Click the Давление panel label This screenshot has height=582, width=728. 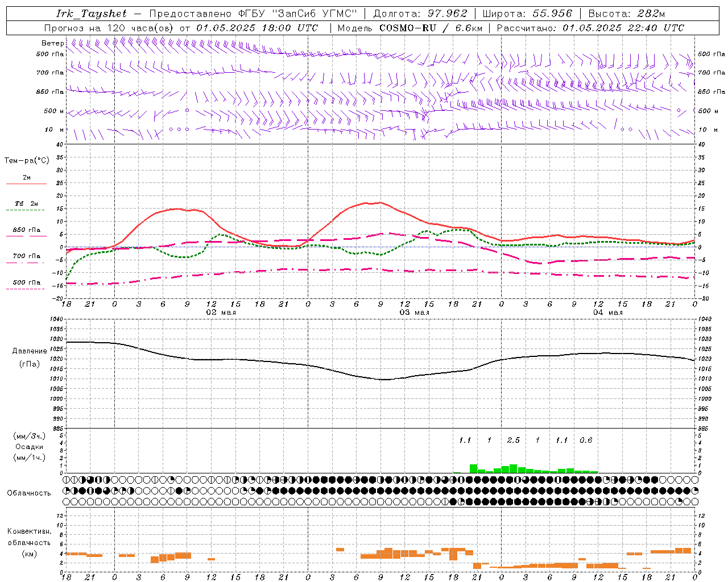[x=30, y=351]
